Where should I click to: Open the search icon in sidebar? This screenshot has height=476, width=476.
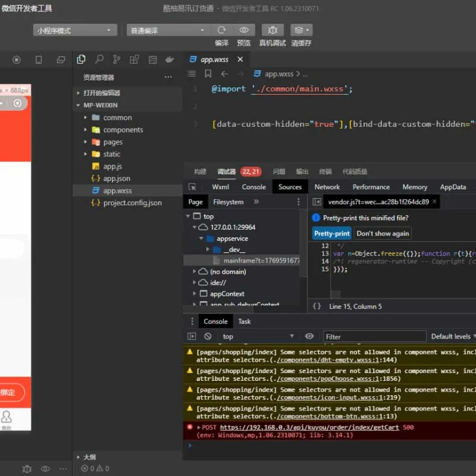[99, 59]
